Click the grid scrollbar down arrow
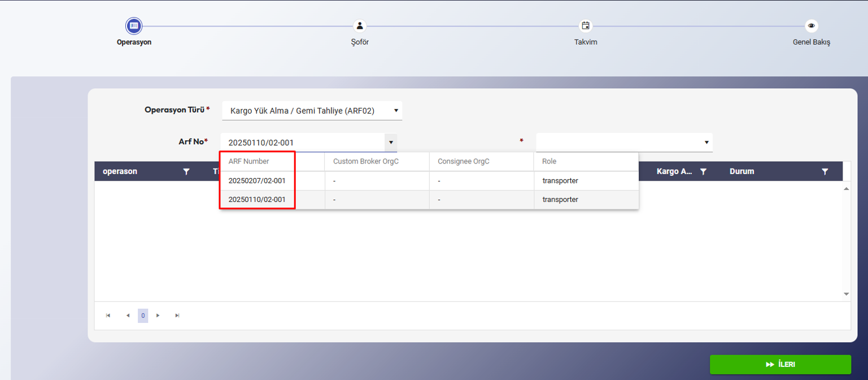868x380 pixels. pyautogui.click(x=846, y=294)
